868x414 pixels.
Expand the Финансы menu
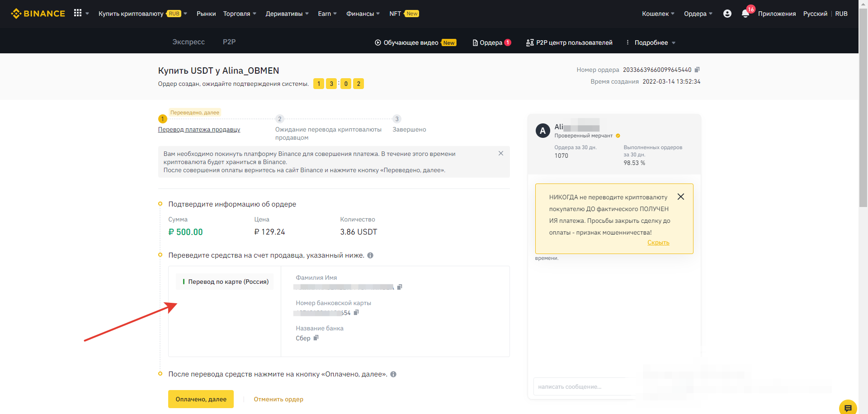click(x=363, y=14)
